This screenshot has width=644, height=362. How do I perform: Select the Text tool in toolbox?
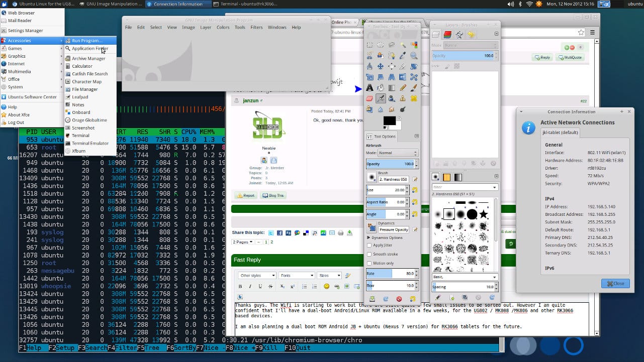(x=370, y=88)
